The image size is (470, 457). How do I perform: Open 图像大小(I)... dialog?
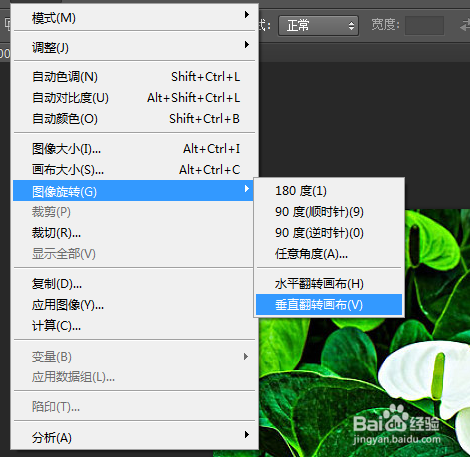click(134, 149)
